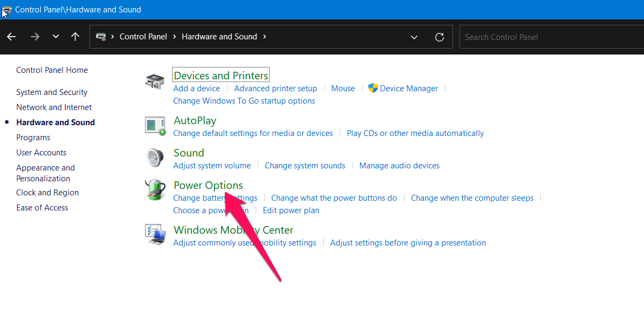
Task: Click Manage audio devices
Action: pos(399,166)
